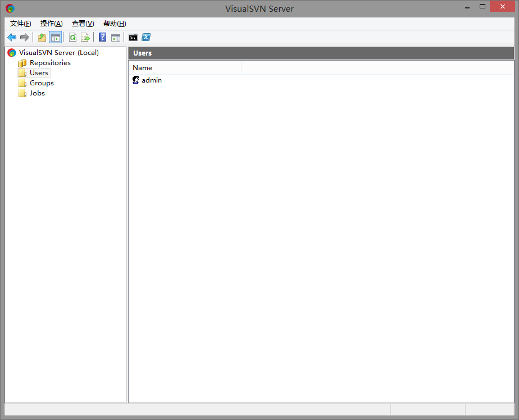Close the VisualSVN Server window
The width and height of the screenshot is (519, 420).
503,7
